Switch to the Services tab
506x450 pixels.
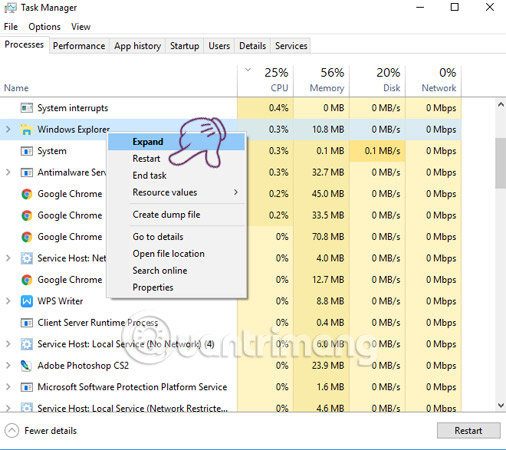[291, 46]
